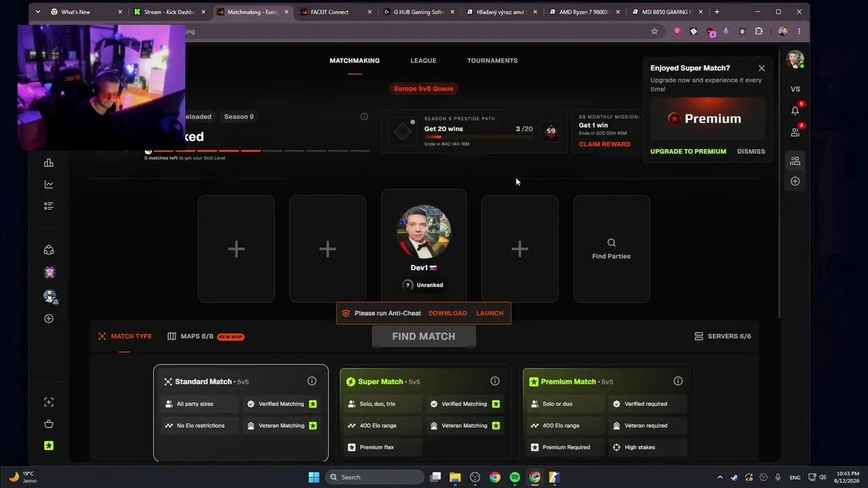
Task: Click the S9 prestige badge
Action: [x=551, y=131]
